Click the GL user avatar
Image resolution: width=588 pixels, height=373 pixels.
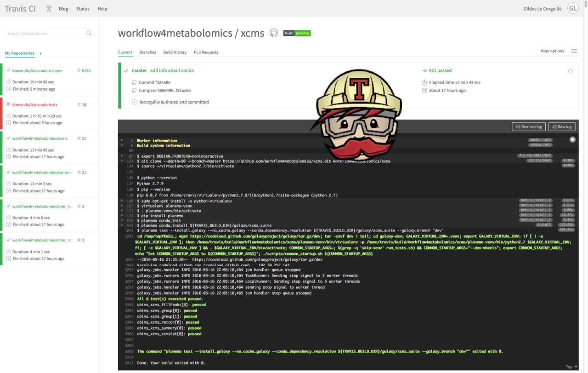572,9
